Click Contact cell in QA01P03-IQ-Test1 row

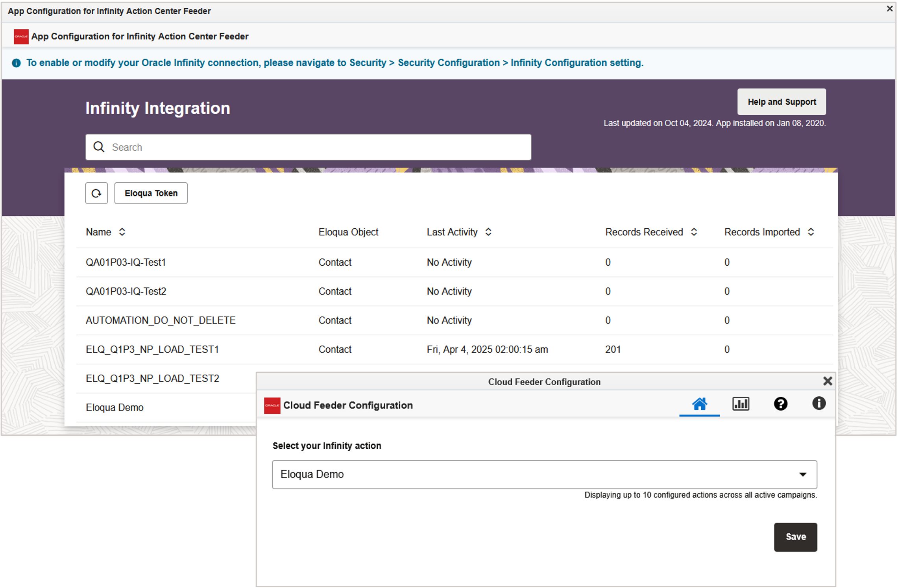(335, 262)
